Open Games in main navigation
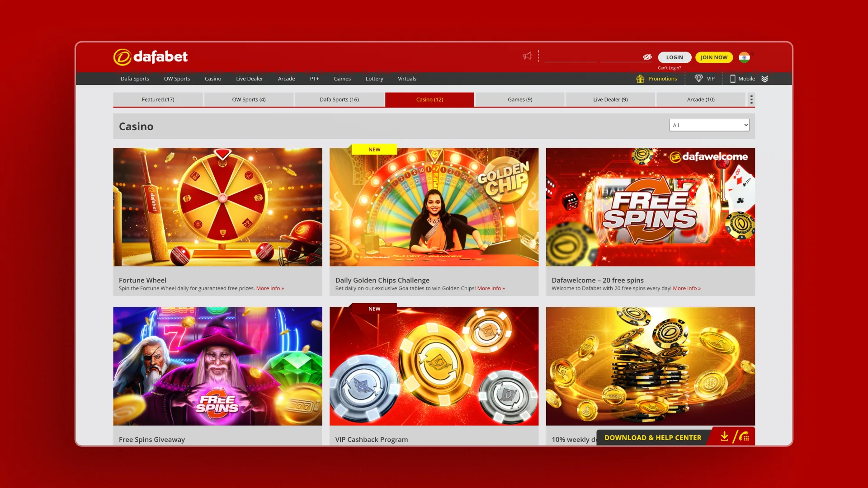868x488 pixels. (342, 79)
